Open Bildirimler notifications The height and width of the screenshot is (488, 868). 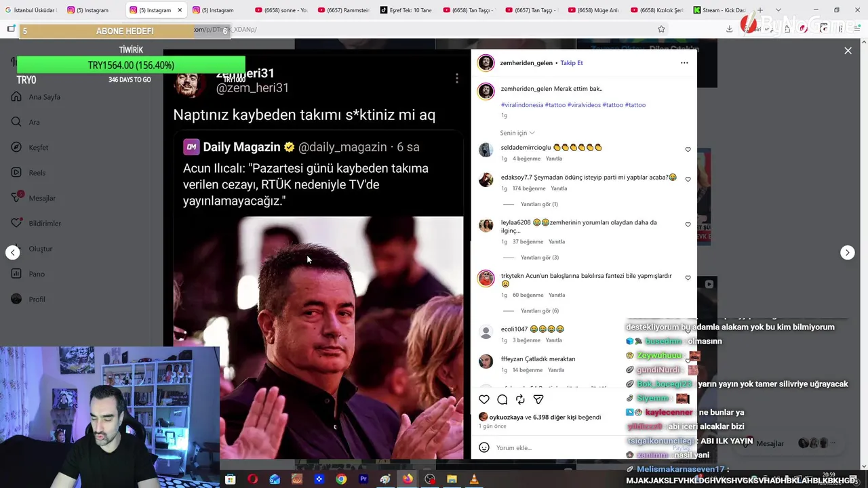coord(37,223)
